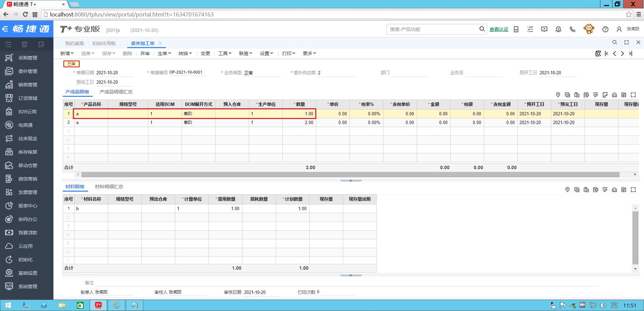The height and width of the screenshot is (311, 644).
Task: Click the 删除 button
Action: [127, 53]
